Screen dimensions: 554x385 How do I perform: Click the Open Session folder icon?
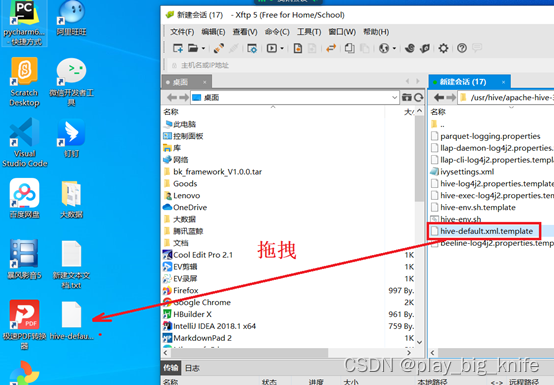[x=193, y=48]
